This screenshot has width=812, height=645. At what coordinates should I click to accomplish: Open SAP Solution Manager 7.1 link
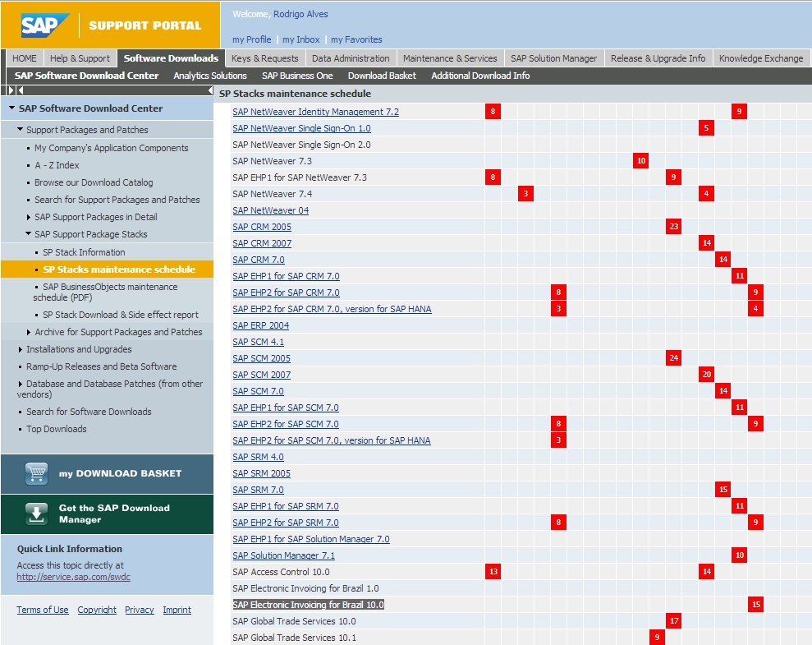tap(284, 555)
